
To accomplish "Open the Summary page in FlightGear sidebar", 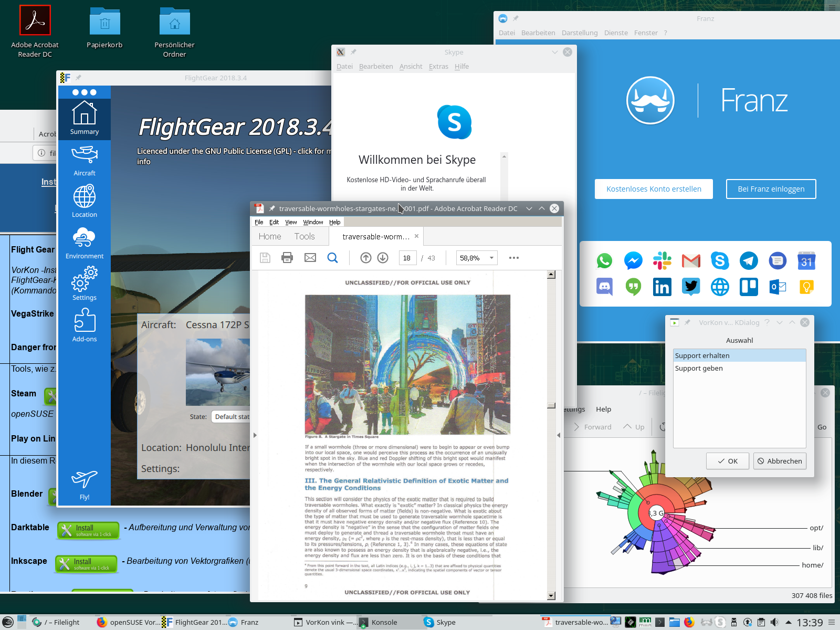I will point(84,119).
